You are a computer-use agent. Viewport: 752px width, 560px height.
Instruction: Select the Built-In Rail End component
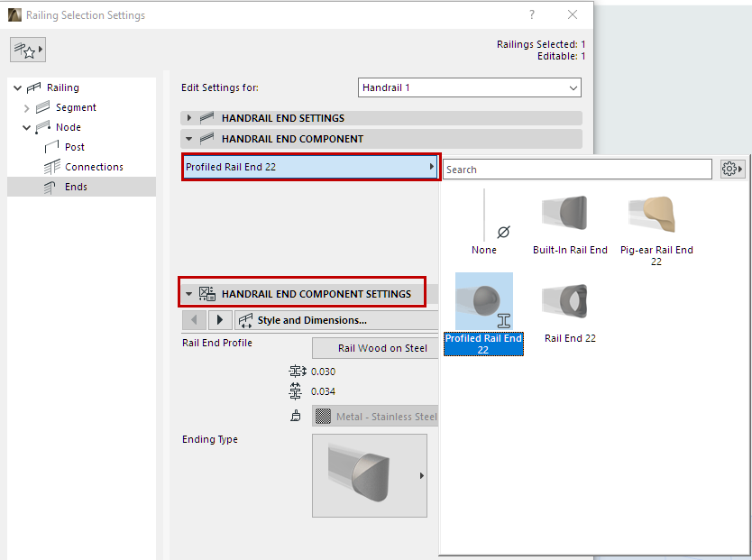570,224
